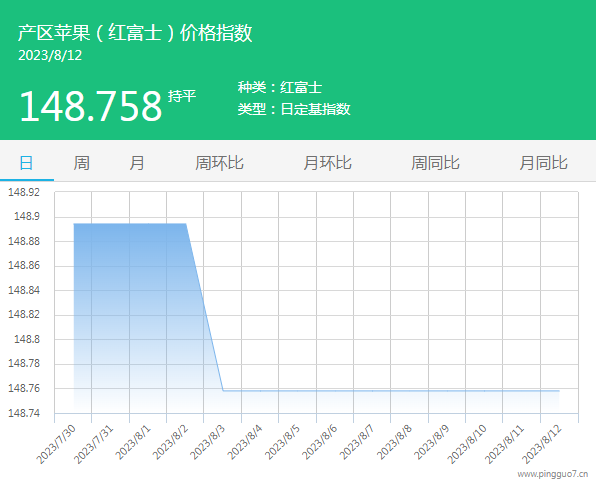Image resolution: width=596 pixels, height=484 pixels.
Task: Click the 2023/7/30 x-axis date label
Action: click(x=56, y=444)
